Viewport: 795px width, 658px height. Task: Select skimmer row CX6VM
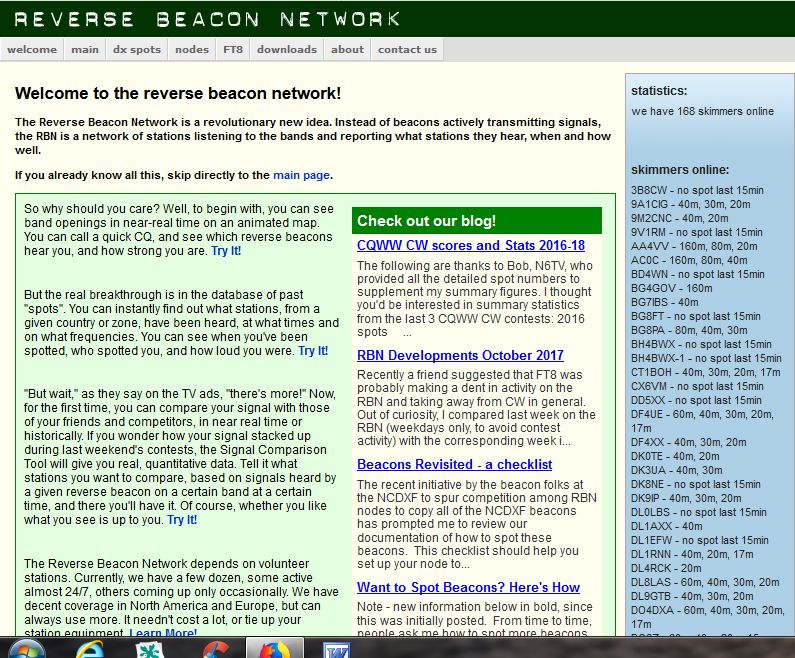[697, 386]
